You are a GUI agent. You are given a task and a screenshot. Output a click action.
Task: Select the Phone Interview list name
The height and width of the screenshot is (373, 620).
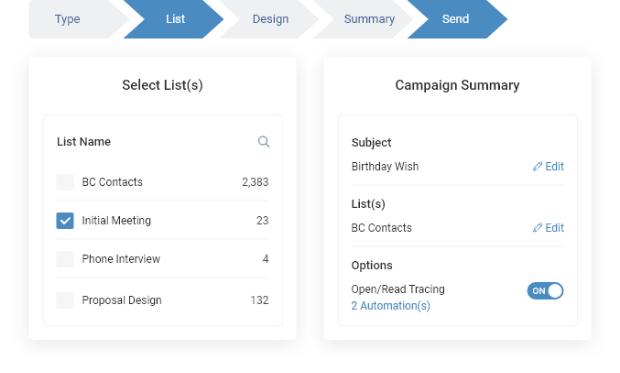coord(121,259)
